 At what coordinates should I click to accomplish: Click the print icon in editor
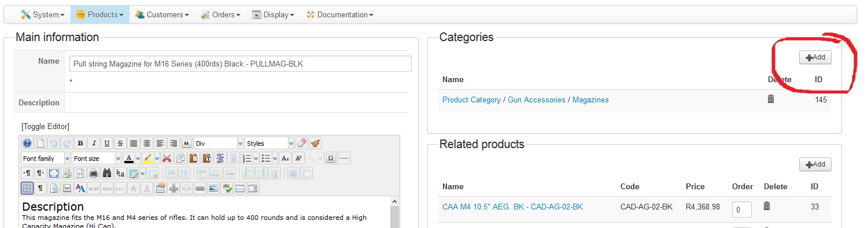tap(94, 173)
